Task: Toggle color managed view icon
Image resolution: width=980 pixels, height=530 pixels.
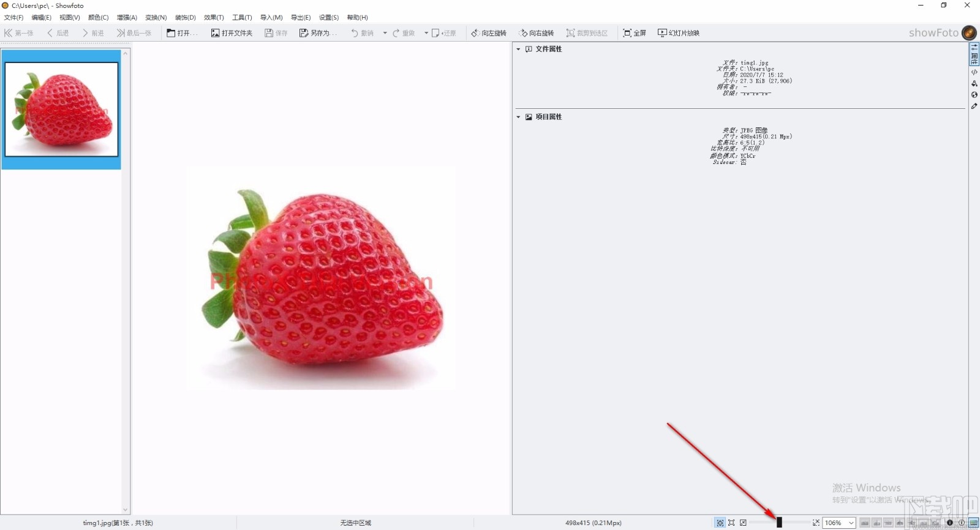Action: (x=974, y=523)
